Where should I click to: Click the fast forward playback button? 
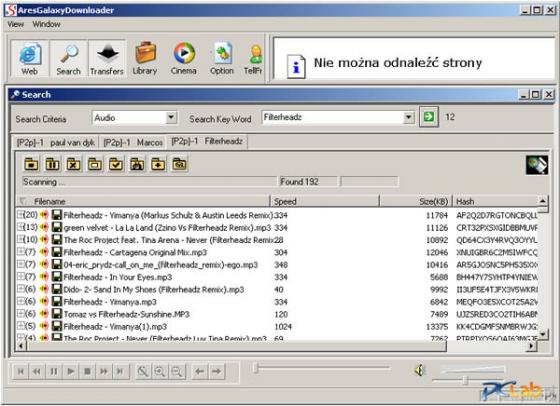coord(104,371)
